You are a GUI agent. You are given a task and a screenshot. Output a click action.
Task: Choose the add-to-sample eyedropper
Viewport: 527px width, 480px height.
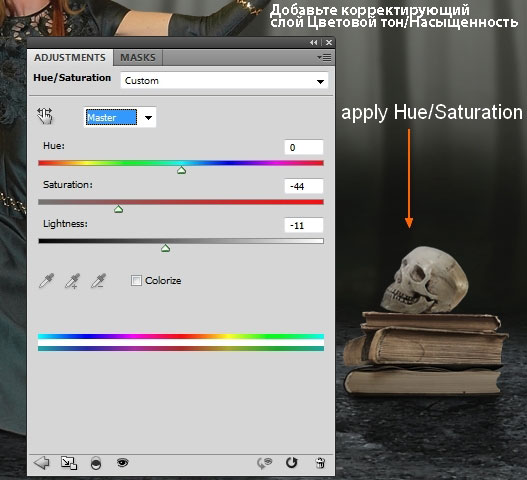(72, 281)
